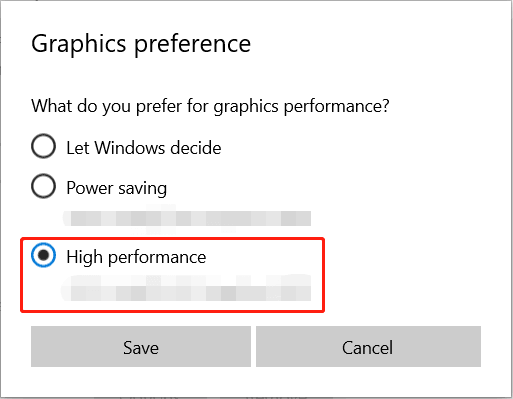Dismiss the dialog with the Cancel button

tap(368, 347)
